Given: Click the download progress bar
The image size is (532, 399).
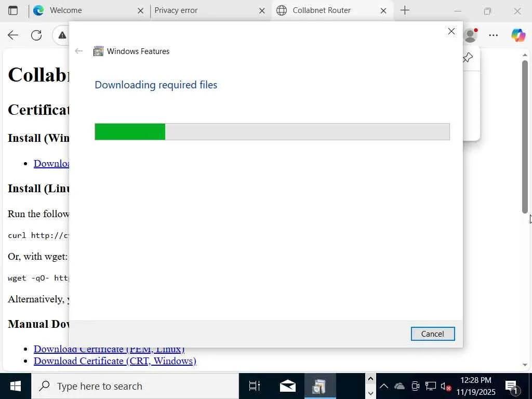Looking at the screenshot, I should tap(272, 131).
